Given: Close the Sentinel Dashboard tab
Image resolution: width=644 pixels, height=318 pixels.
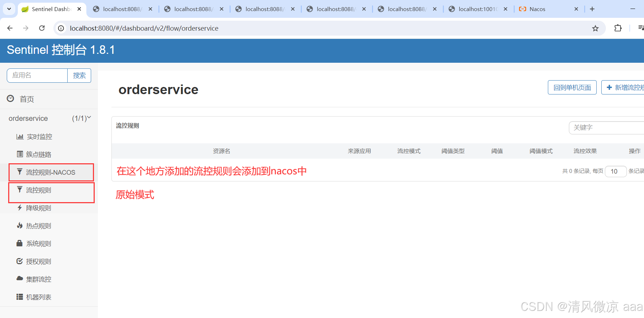Looking at the screenshot, I should [x=79, y=9].
